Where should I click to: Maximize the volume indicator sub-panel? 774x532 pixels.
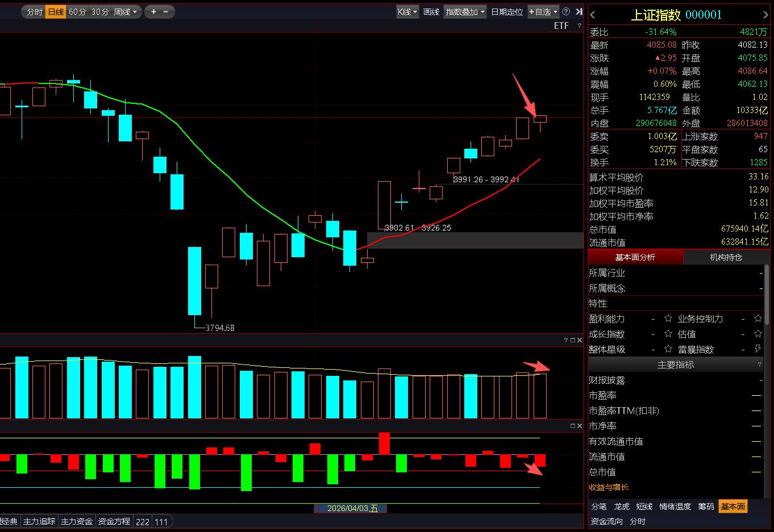pos(573,340)
